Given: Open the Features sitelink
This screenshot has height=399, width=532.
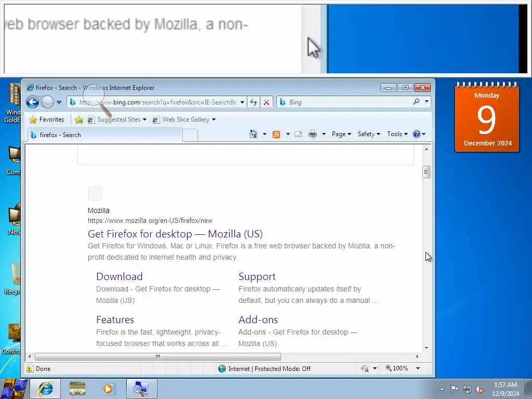Looking at the screenshot, I should 115,320.
